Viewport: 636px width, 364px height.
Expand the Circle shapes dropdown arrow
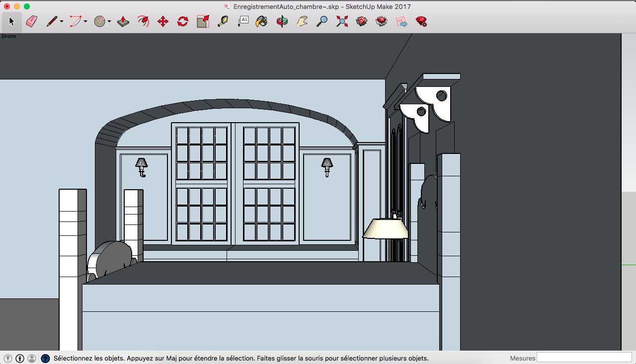click(x=109, y=21)
